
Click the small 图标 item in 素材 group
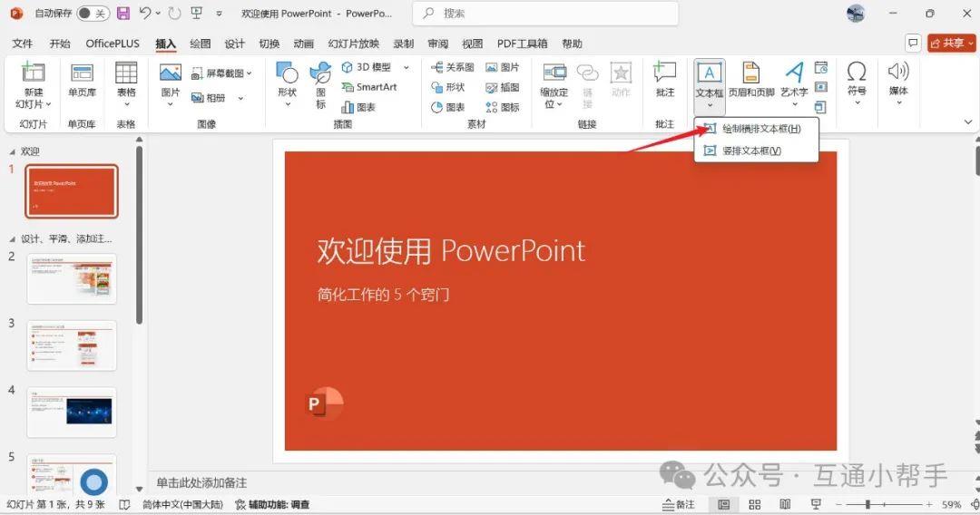(x=503, y=107)
